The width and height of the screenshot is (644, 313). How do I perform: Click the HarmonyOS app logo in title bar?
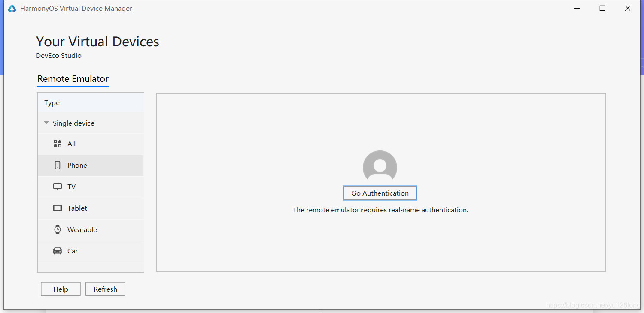(x=12, y=9)
